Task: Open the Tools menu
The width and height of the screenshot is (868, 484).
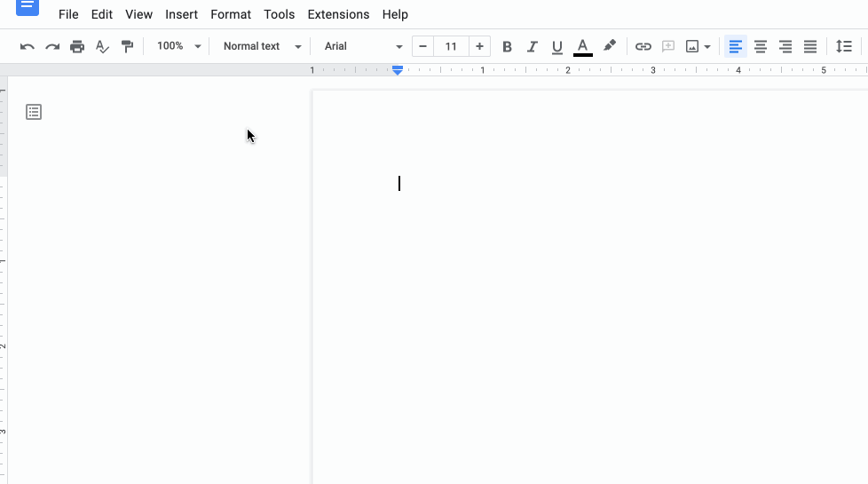Action: coord(279,14)
